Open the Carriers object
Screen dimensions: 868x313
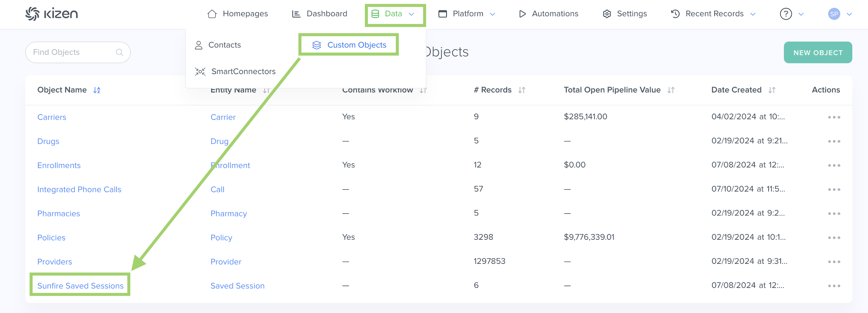click(x=52, y=117)
